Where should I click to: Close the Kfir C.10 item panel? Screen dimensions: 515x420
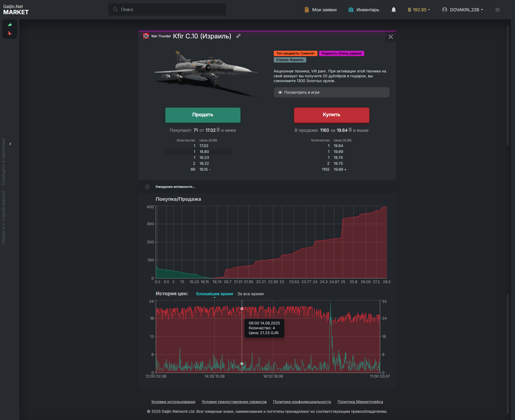[x=391, y=37]
